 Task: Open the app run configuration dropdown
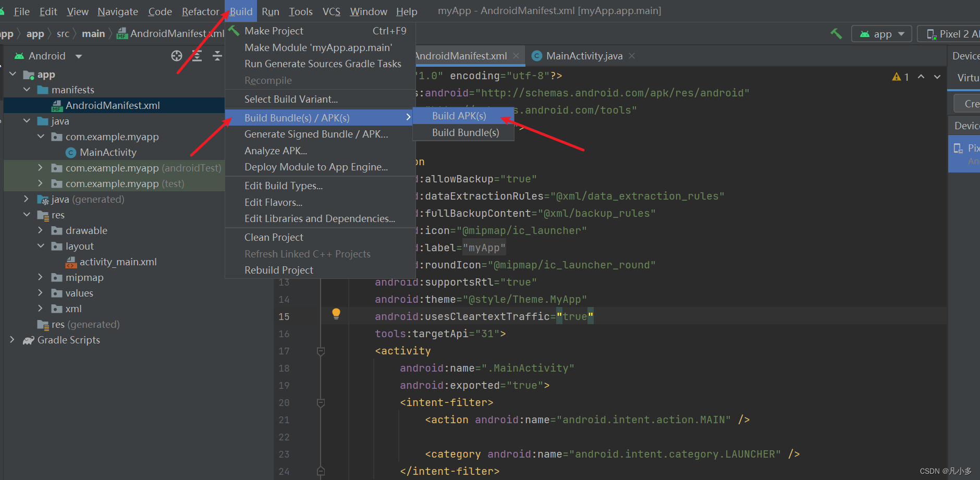(x=882, y=34)
